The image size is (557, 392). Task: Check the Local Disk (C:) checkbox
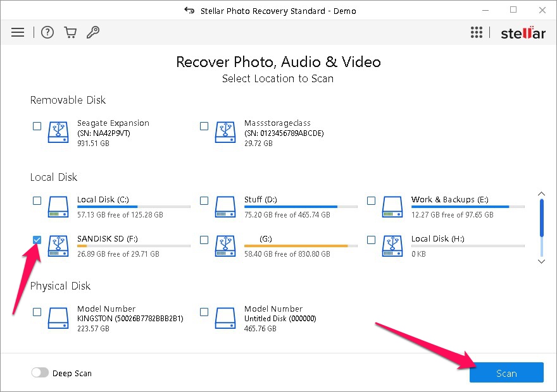tap(37, 201)
